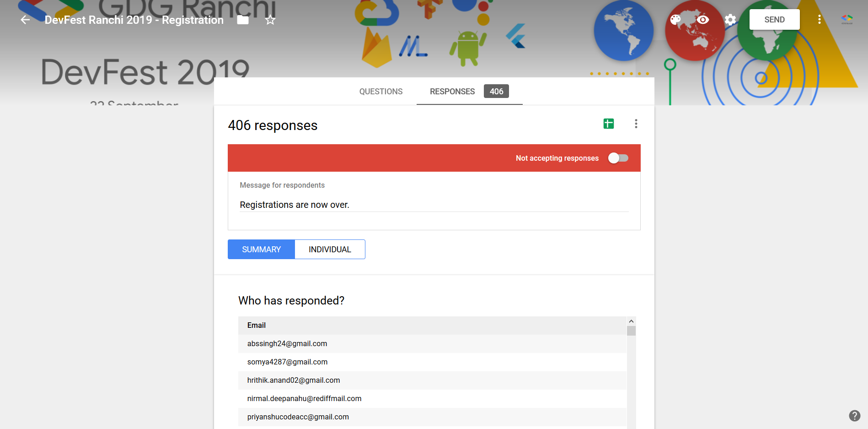This screenshot has height=429, width=868.
Task: Click the '406 responses' heading
Action: click(x=273, y=125)
